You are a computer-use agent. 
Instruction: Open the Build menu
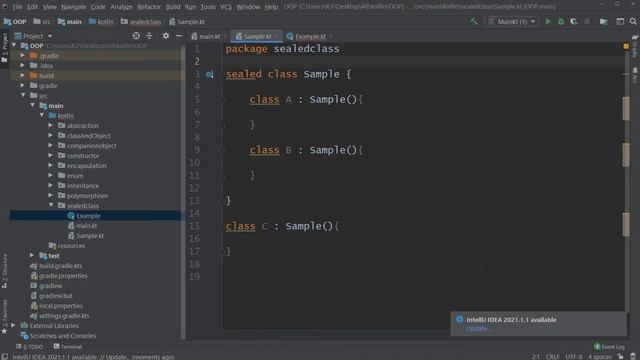coord(173,7)
